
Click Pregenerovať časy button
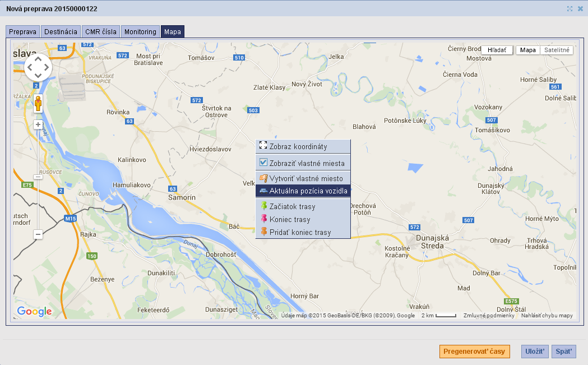(474, 352)
